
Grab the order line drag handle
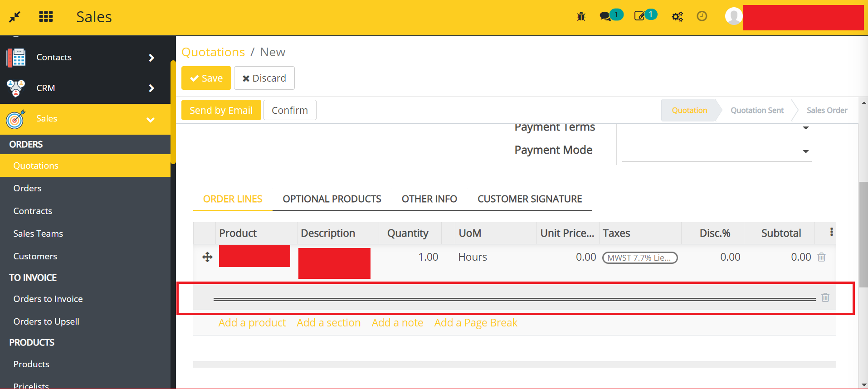[207, 258]
